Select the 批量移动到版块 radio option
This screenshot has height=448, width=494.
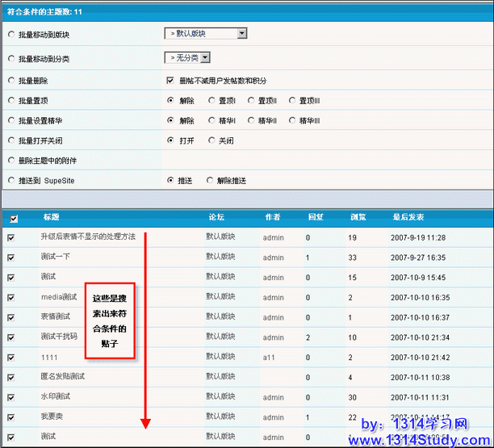pos(10,35)
